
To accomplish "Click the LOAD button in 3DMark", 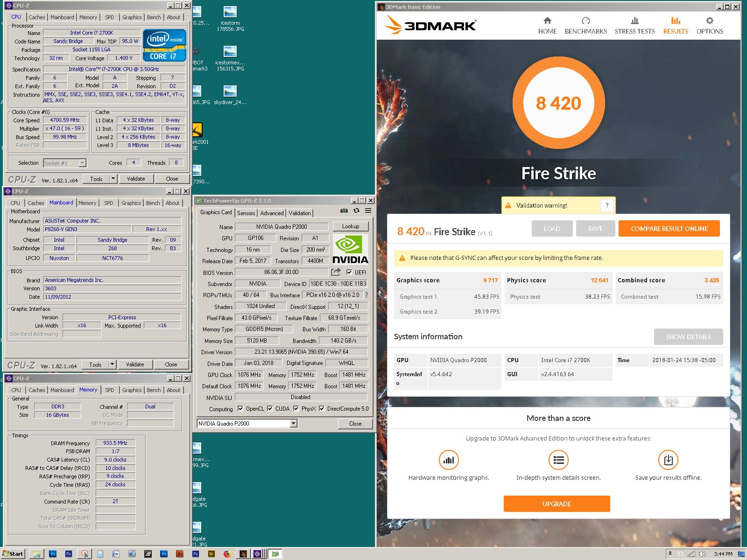I will tap(551, 229).
